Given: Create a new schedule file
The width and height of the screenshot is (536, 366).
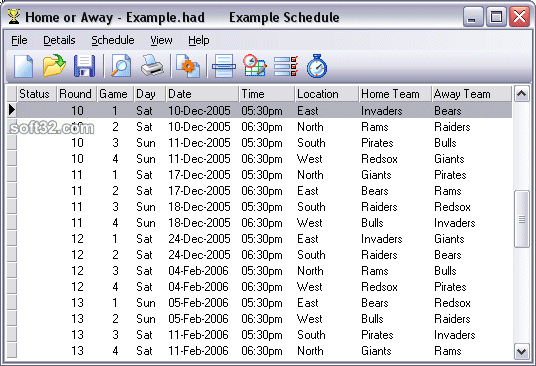Looking at the screenshot, I should click(24, 66).
